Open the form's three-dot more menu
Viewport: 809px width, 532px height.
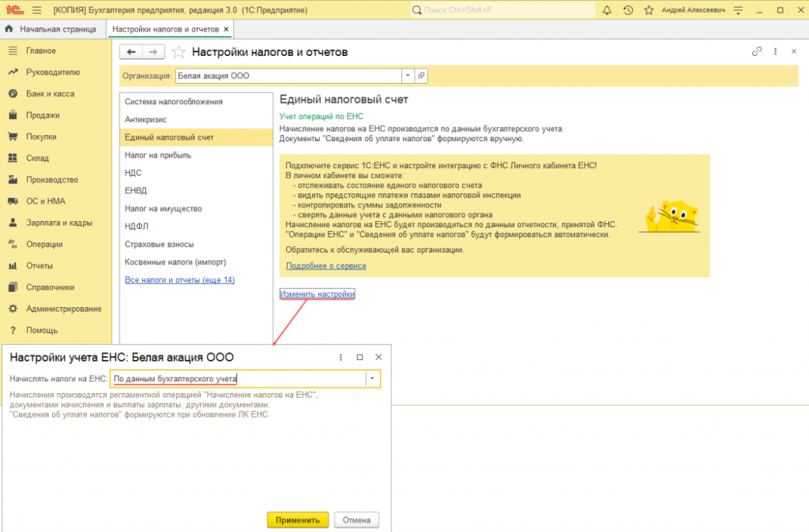point(775,51)
